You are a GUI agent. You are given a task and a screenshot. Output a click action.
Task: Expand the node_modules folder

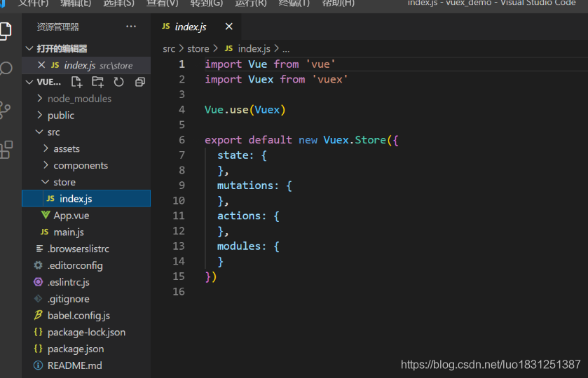coord(78,99)
